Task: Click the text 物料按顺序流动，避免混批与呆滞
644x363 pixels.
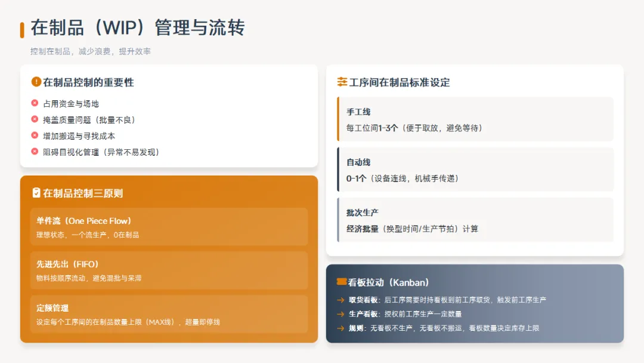Action: pos(89,278)
